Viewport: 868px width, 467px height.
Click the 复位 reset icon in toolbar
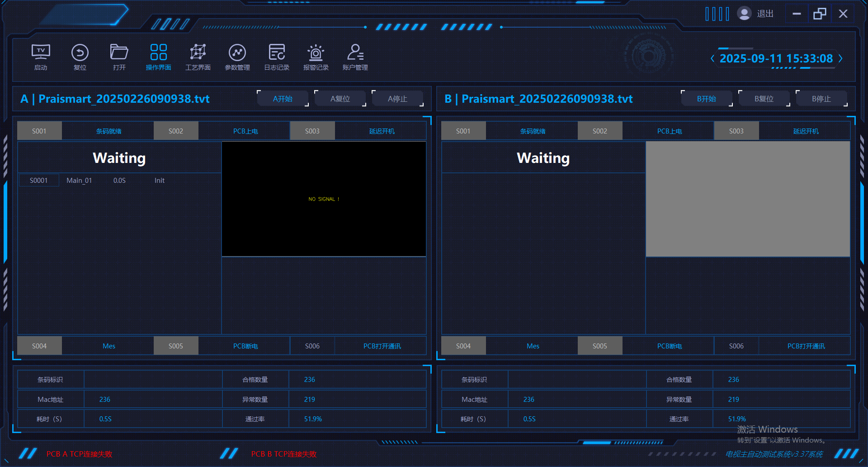pyautogui.click(x=80, y=57)
